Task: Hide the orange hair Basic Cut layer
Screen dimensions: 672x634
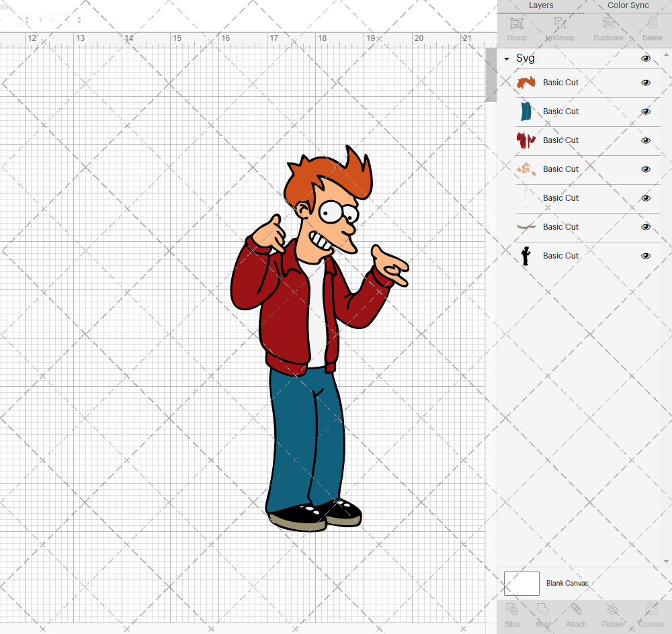Action: [x=646, y=83]
